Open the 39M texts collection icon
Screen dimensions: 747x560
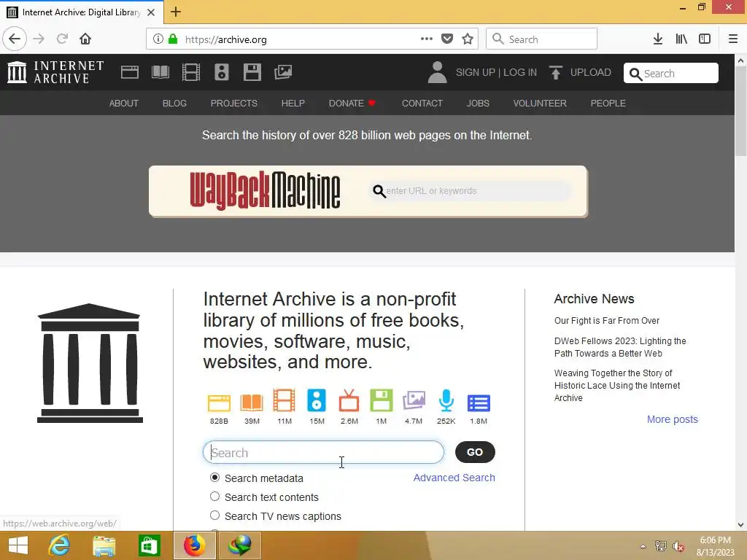(252, 402)
